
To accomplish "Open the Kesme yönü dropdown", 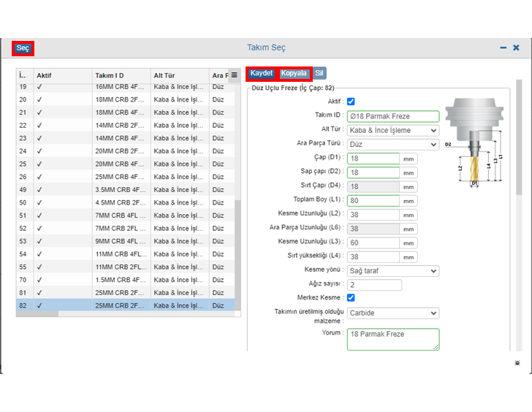I will [x=393, y=271].
